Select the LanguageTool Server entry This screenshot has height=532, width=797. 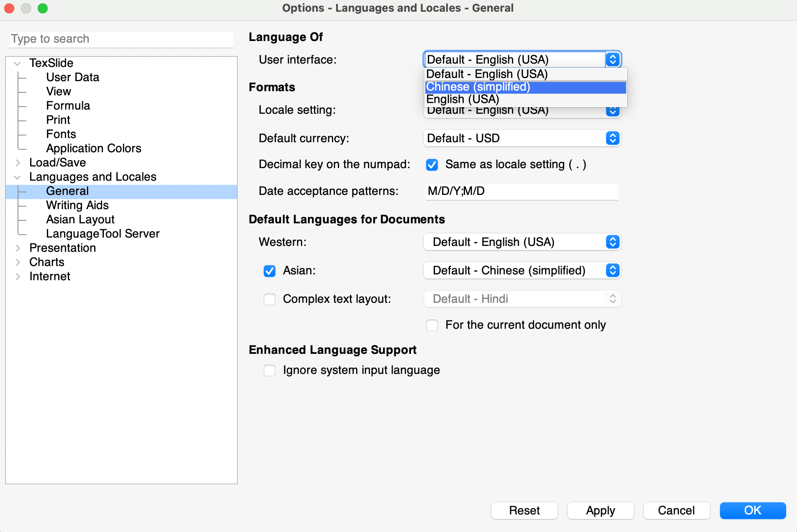pos(103,233)
